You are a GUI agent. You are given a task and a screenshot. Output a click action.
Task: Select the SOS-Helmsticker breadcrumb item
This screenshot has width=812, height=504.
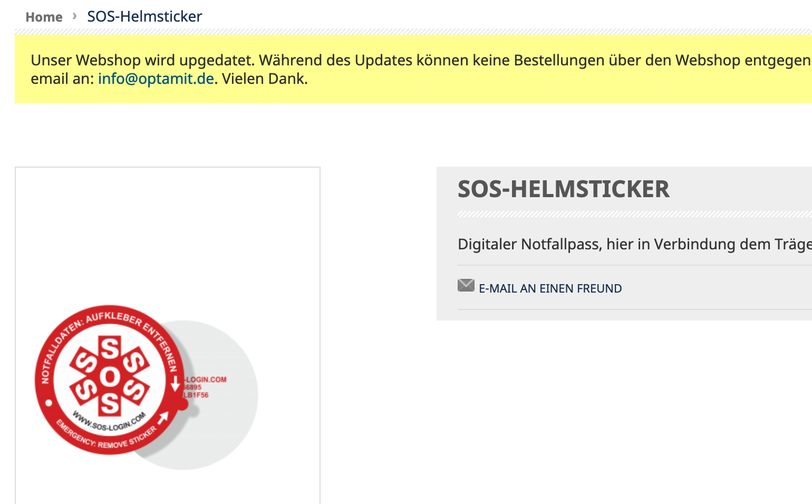(x=144, y=16)
